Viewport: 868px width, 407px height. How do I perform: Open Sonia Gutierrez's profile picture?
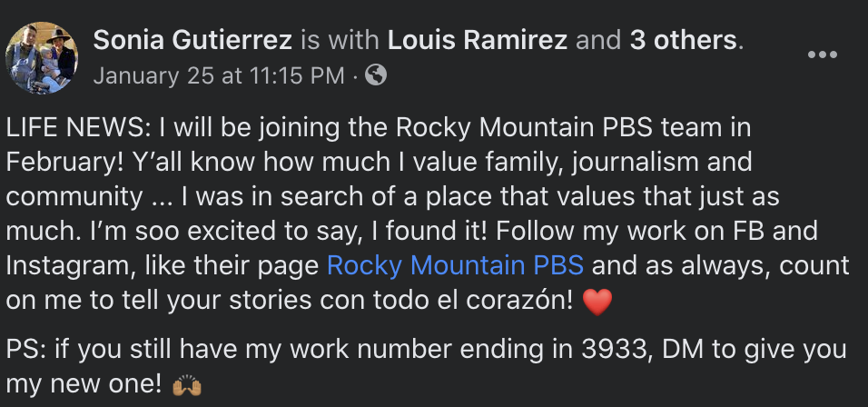click(42, 57)
